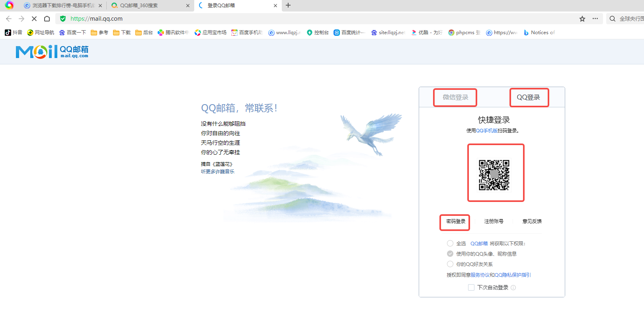The height and width of the screenshot is (322, 644).
Task: Open the 后台 bookmark folder
Action: pyautogui.click(x=144, y=33)
